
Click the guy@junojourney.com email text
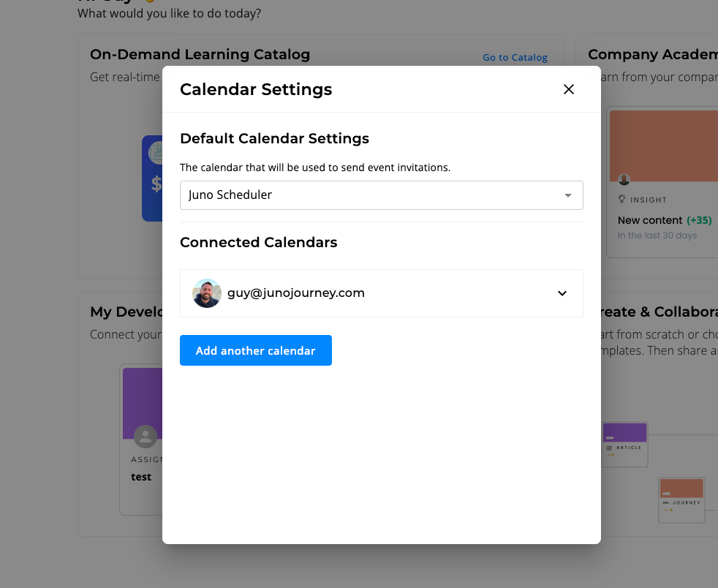pyautogui.click(x=296, y=293)
